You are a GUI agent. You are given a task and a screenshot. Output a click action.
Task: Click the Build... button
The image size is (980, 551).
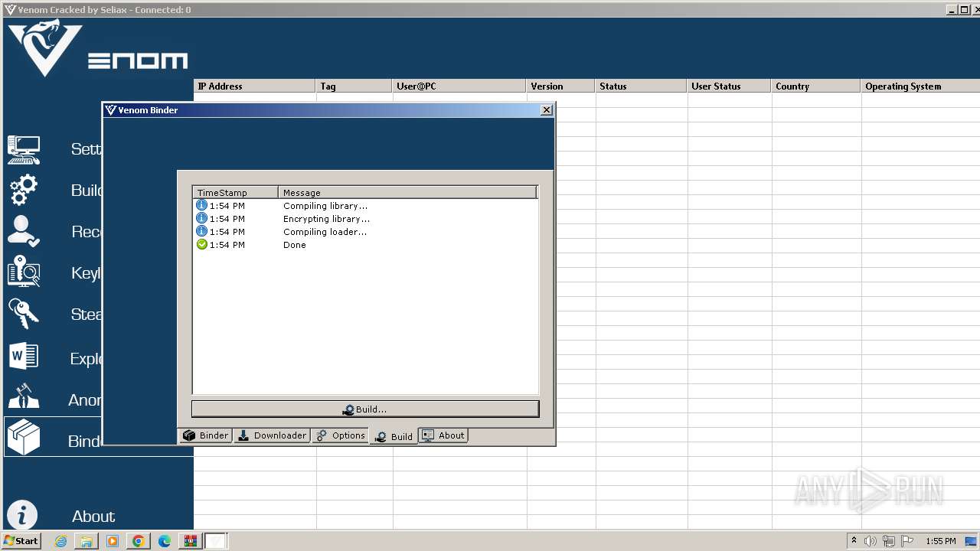(x=365, y=409)
